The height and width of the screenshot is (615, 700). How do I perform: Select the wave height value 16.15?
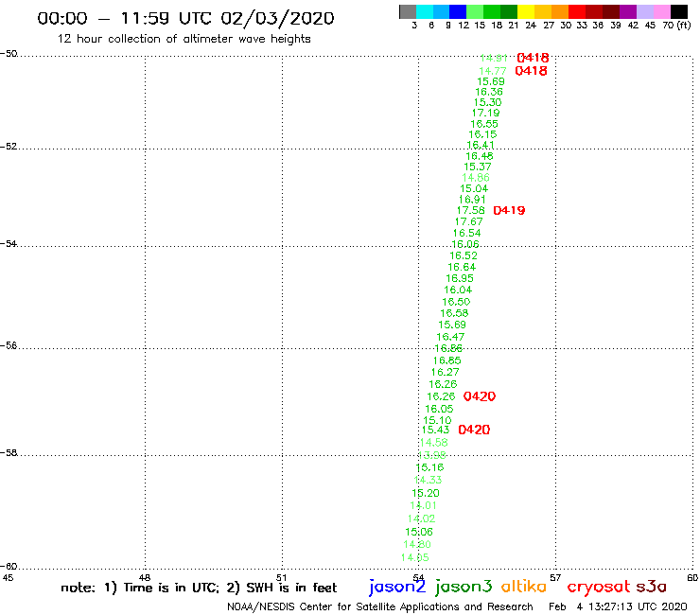click(482, 134)
